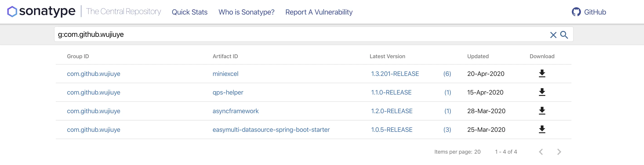644x165 pixels.
Task: Download easymulti-datasource-spring-boot-starter artifact
Action: click(542, 130)
